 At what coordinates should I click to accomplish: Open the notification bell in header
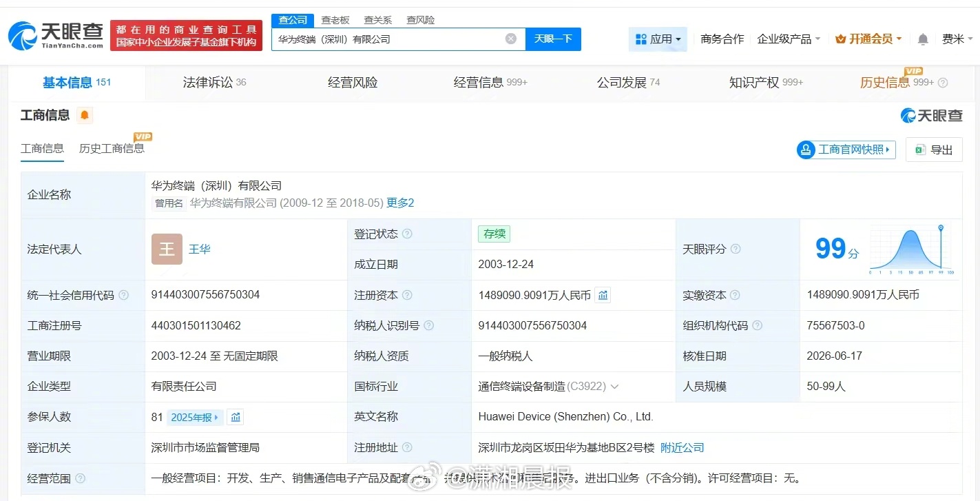(923, 39)
